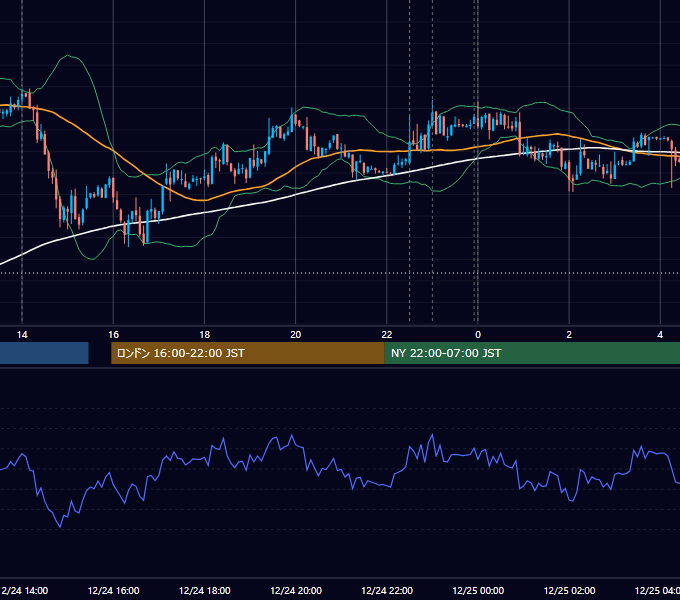
Task: Click the "2" hour label on the upper time axis
Action: tap(569, 335)
